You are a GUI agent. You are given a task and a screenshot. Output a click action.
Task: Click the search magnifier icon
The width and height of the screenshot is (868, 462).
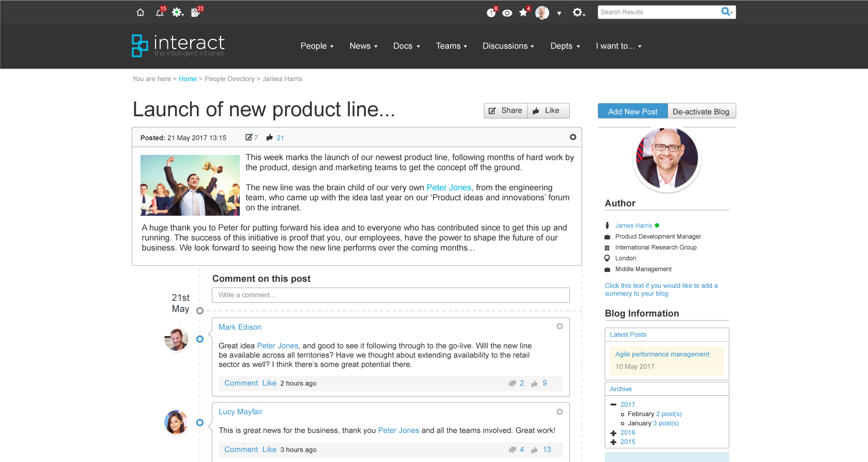[726, 11]
